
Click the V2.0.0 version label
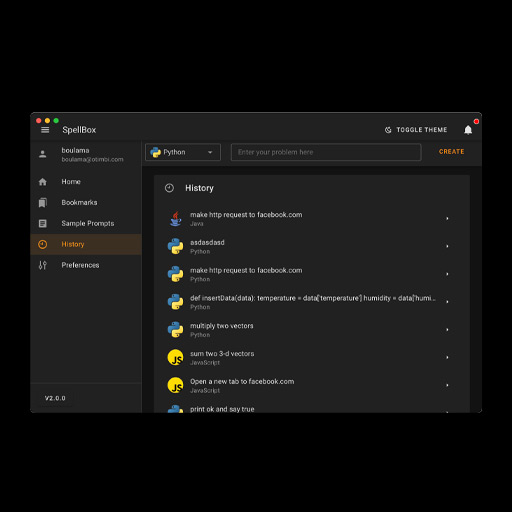(x=55, y=398)
